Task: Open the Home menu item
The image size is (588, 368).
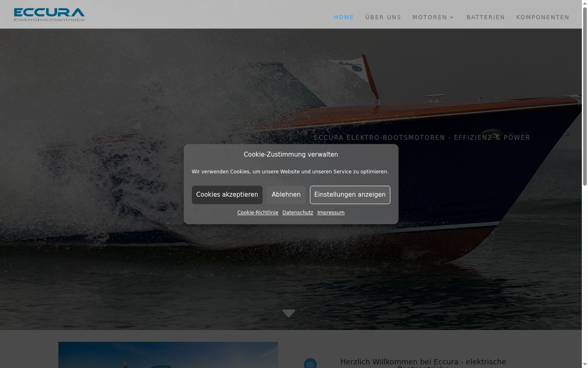Action: coord(344,17)
